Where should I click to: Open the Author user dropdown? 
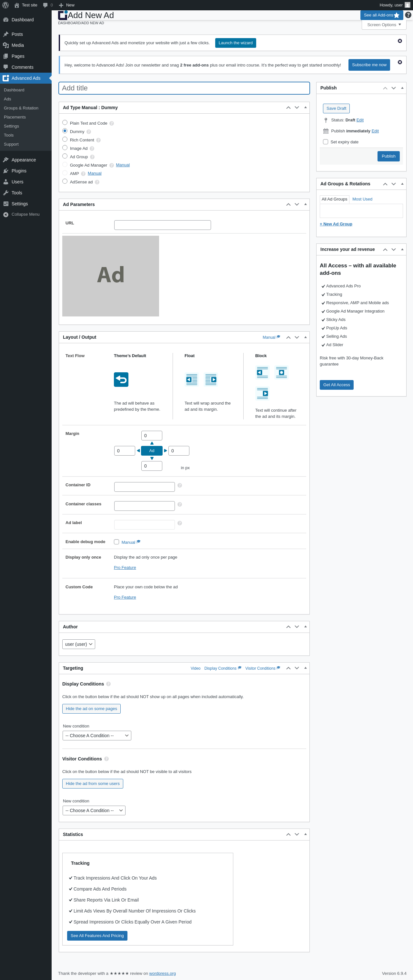[x=79, y=644]
